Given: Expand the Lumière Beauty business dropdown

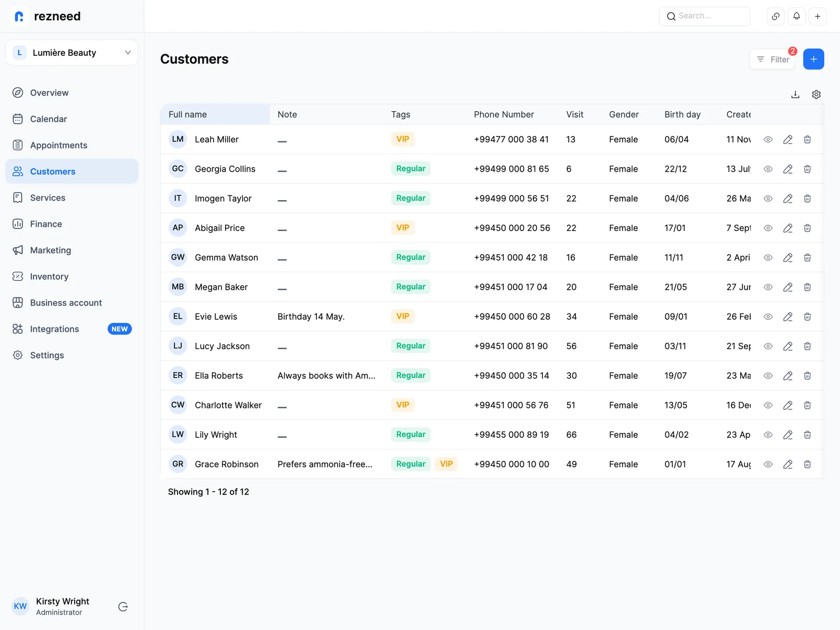Looking at the screenshot, I should coord(72,52).
